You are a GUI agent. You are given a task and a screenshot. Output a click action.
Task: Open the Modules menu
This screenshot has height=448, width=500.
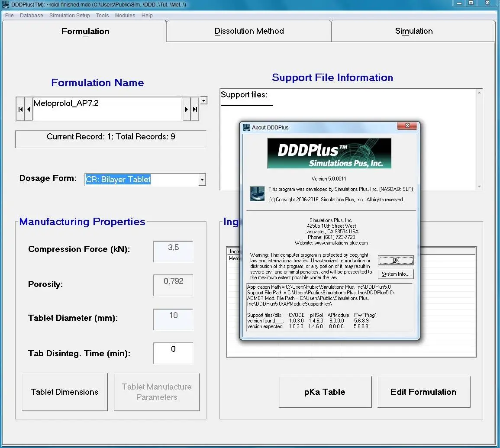125,15
